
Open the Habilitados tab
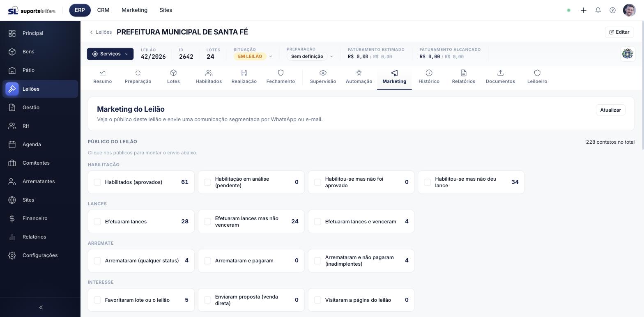209,77
